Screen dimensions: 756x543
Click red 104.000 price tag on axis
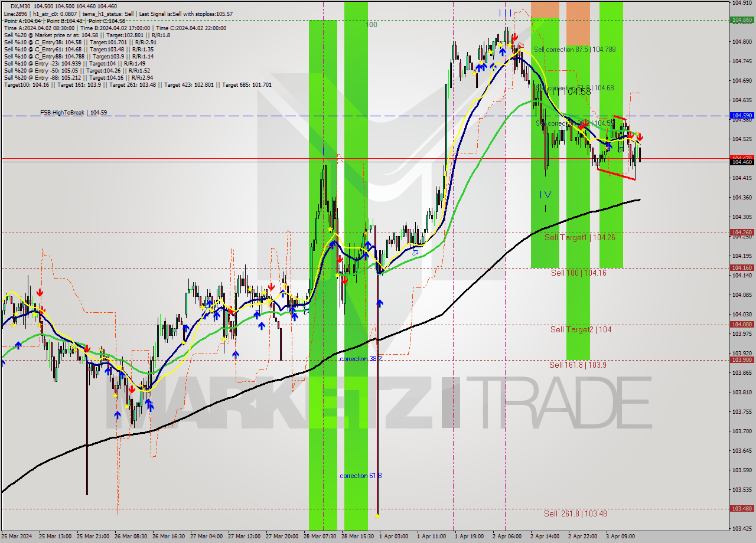(742, 324)
